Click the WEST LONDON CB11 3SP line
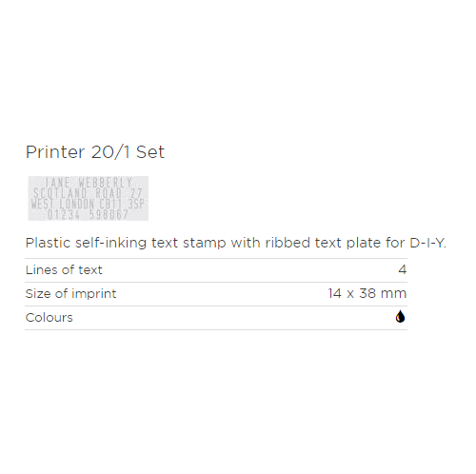The width and height of the screenshot is (476, 474). (88, 204)
